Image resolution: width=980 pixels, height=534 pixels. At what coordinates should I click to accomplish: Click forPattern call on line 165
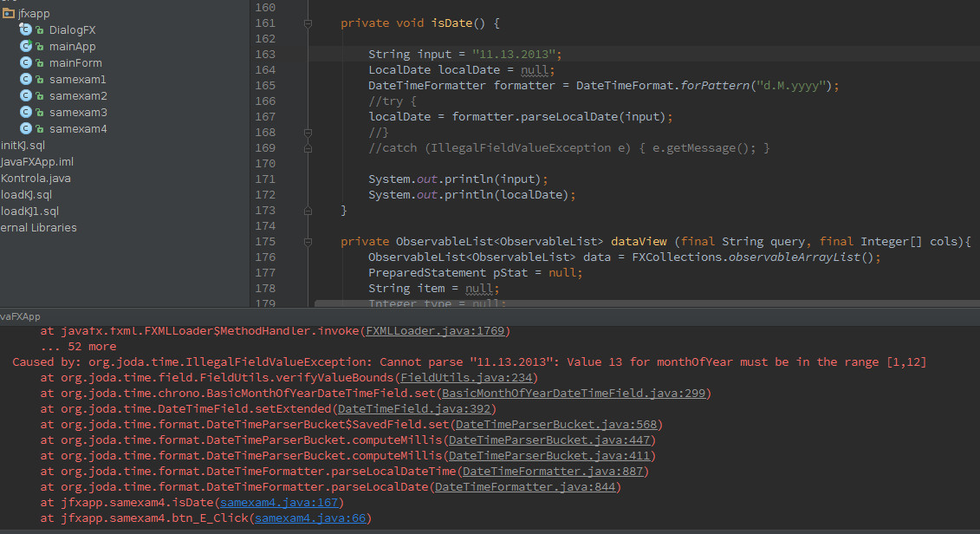(x=714, y=86)
